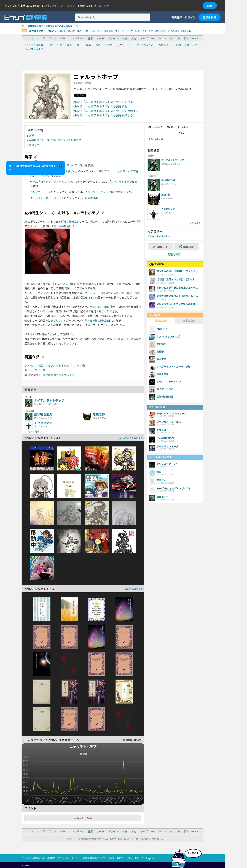Open the 改訂履歴 link in top banner

tap(104, 6)
